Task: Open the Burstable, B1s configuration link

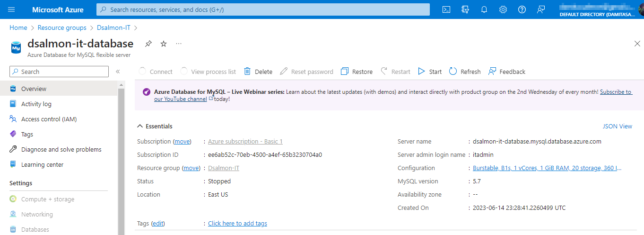Action: [x=548, y=168]
